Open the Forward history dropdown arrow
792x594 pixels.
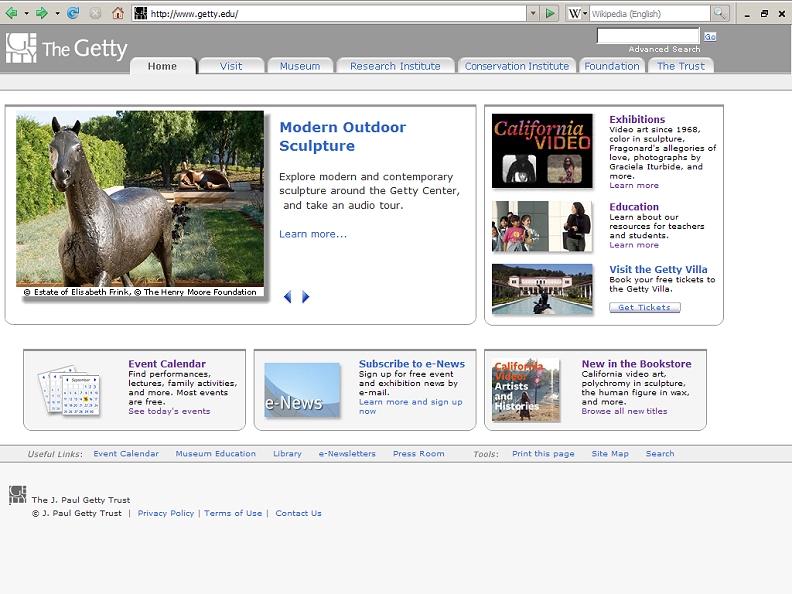pyautogui.click(x=57, y=14)
